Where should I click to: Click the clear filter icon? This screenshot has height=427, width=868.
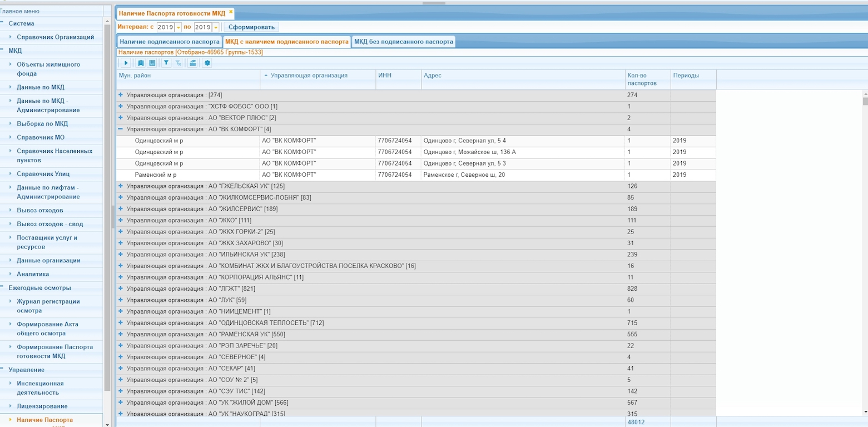[x=178, y=63]
